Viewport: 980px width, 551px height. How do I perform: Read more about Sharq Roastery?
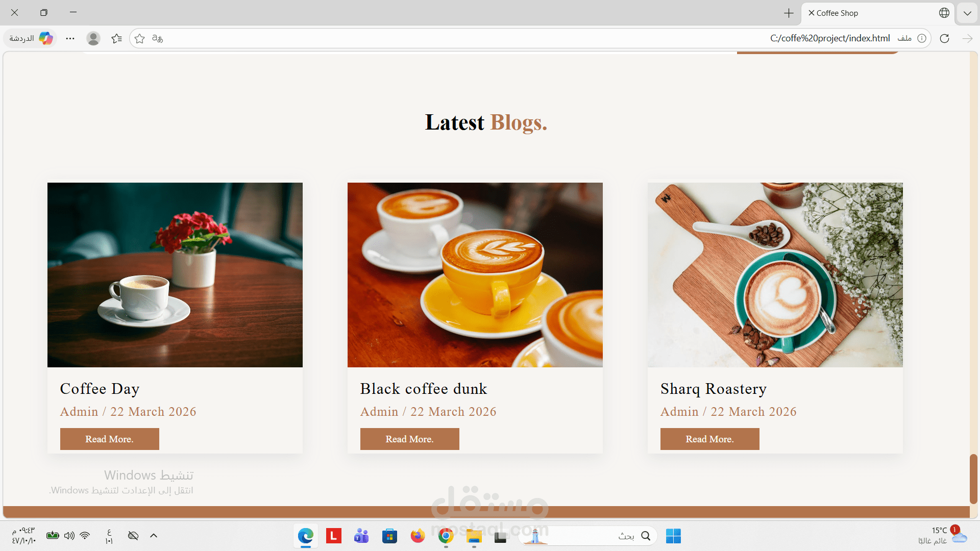point(709,439)
